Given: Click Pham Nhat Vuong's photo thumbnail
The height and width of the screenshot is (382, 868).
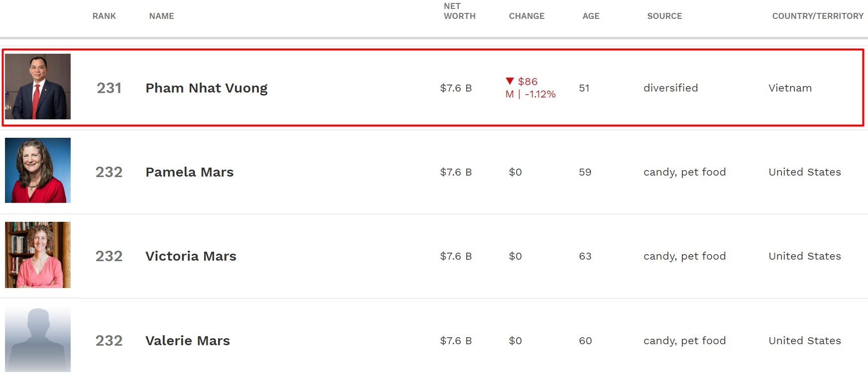Looking at the screenshot, I should click(38, 87).
